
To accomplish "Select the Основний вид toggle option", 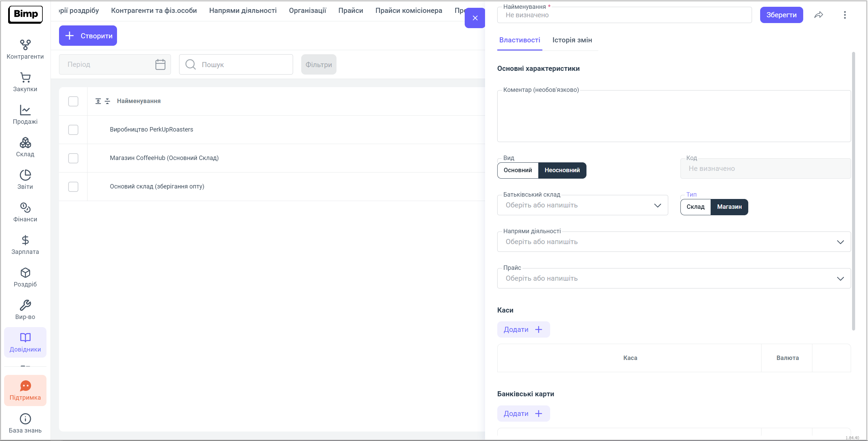I will (x=518, y=170).
